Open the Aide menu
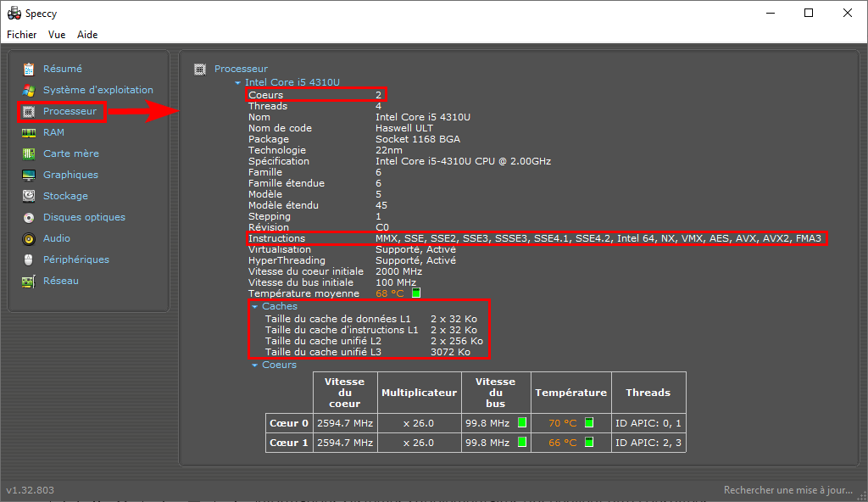The image size is (868, 502). coord(87,35)
